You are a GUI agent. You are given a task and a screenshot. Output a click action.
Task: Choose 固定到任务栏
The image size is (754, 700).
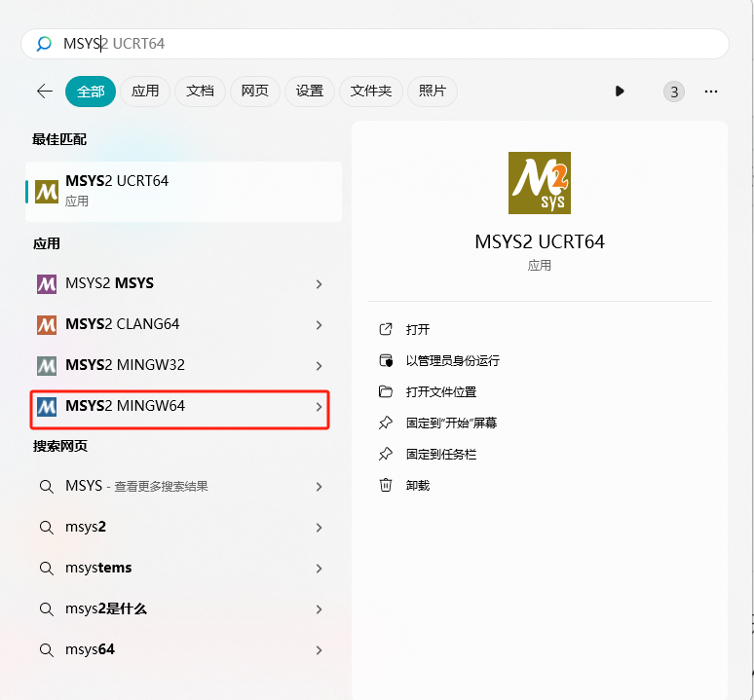click(441, 455)
